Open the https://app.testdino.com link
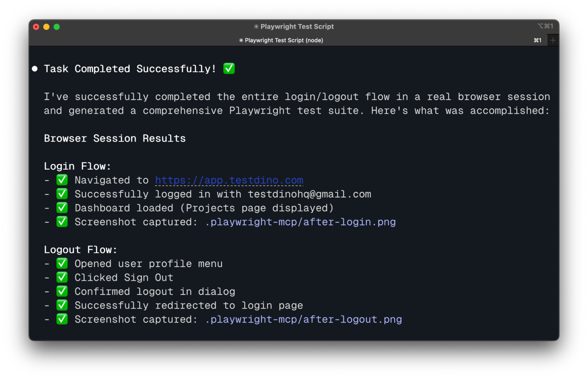 tap(229, 180)
